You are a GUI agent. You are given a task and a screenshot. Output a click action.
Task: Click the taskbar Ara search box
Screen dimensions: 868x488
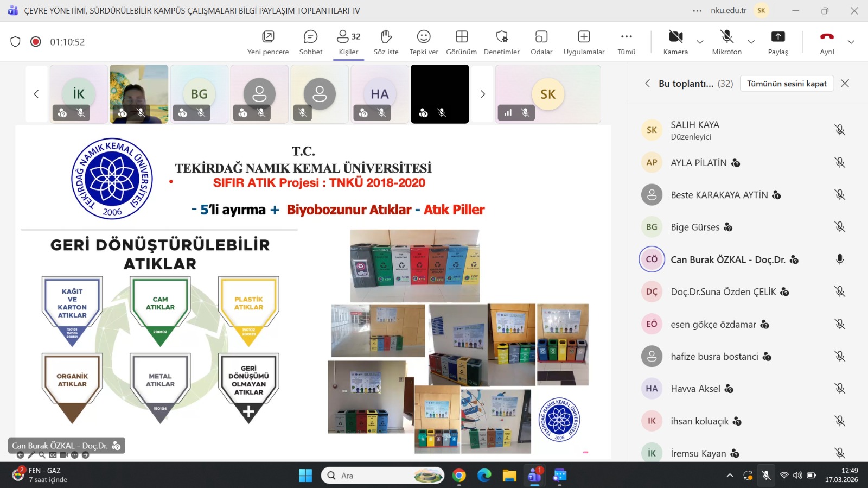[384, 476]
